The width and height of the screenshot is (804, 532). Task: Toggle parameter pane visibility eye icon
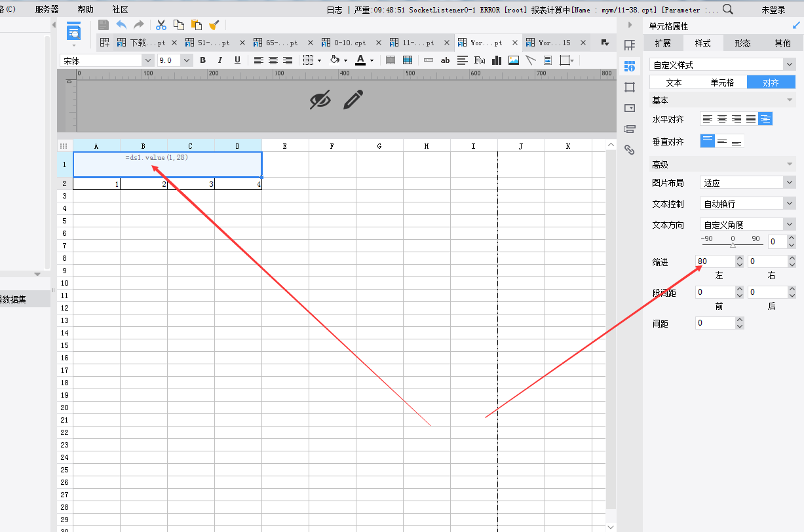point(320,100)
